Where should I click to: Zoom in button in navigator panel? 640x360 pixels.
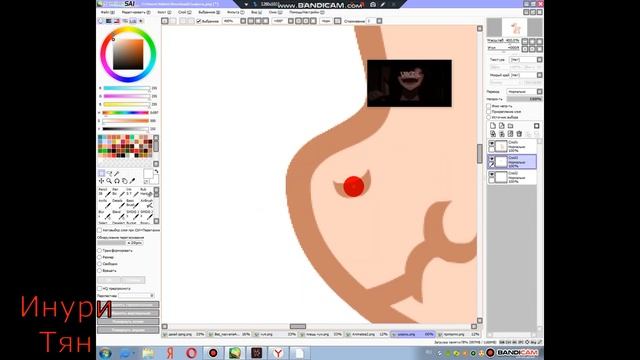533,41
